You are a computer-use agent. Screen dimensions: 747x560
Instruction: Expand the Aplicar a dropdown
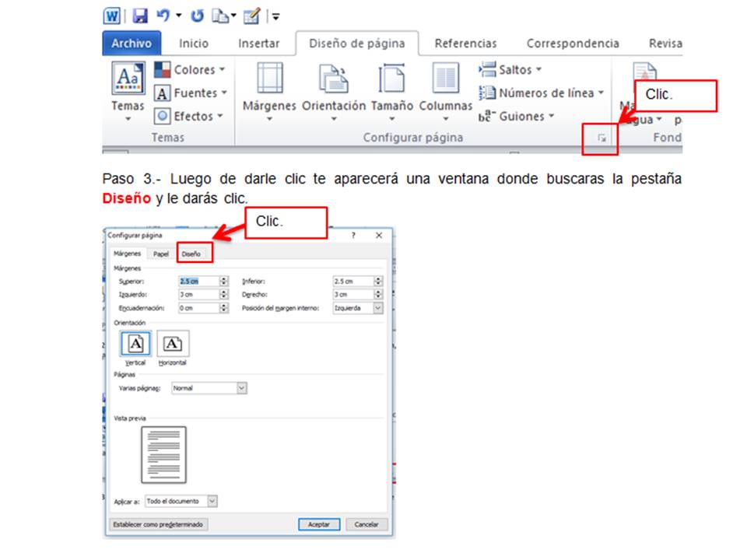tap(210, 501)
